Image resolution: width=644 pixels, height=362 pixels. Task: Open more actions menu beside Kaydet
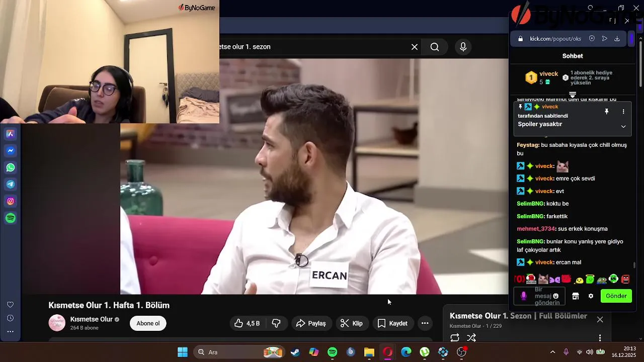click(x=425, y=323)
